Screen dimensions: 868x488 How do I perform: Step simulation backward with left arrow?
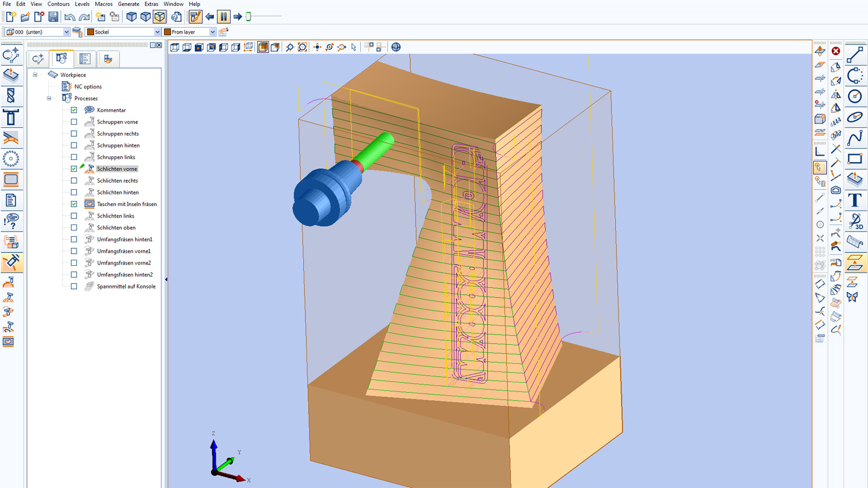(x=209, y=17)
